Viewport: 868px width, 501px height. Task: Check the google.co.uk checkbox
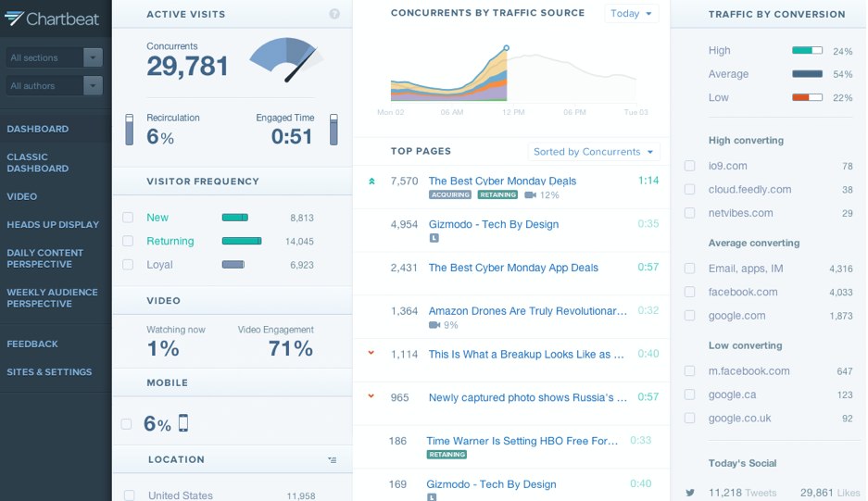tap(690, 418)
